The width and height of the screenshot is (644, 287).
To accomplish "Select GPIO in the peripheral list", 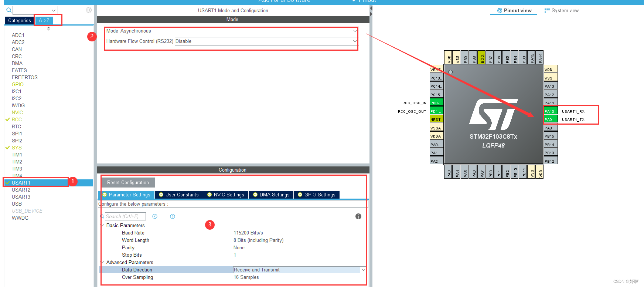I will (17, 84).
